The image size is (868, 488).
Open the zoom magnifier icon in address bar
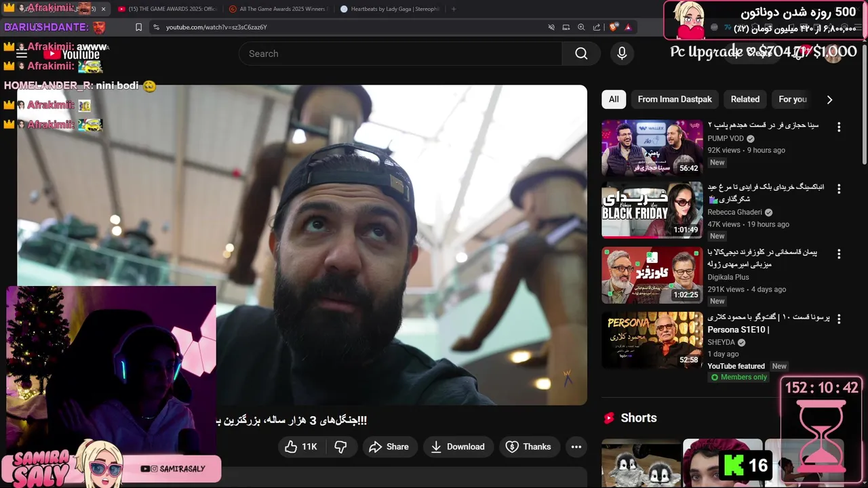tap(581, 27)
